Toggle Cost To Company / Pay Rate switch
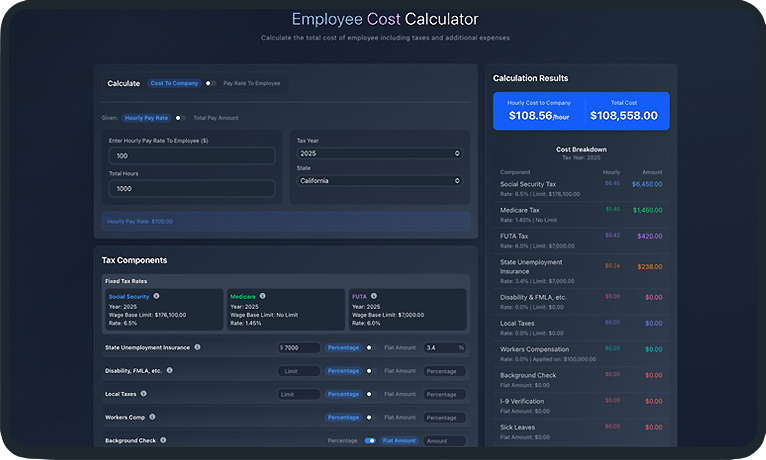 coord(210,84)
